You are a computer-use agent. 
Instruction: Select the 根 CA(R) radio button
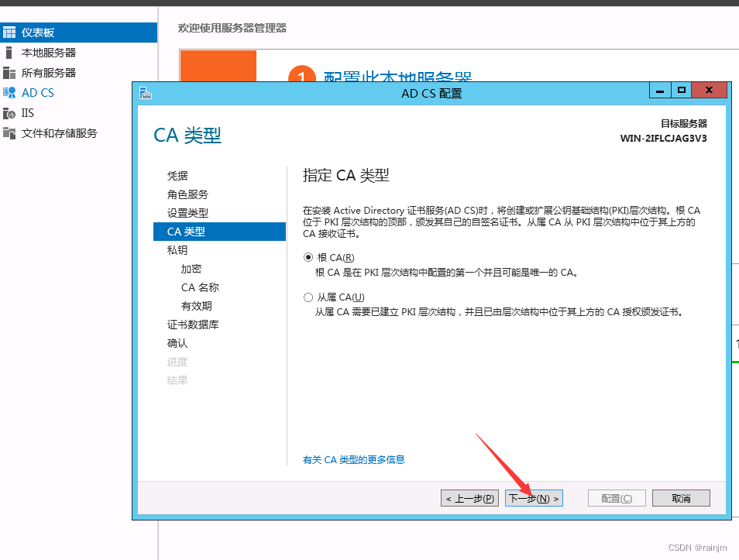click(308, 257)
